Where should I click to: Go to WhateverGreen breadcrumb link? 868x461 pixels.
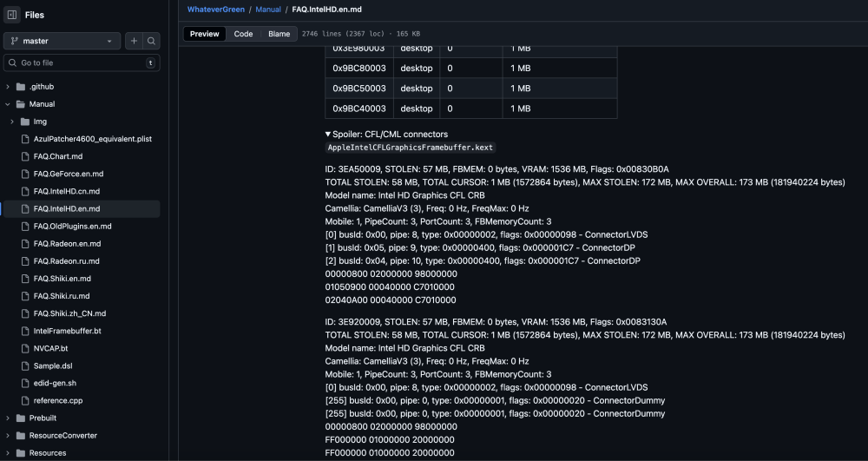tap(216, 10)
